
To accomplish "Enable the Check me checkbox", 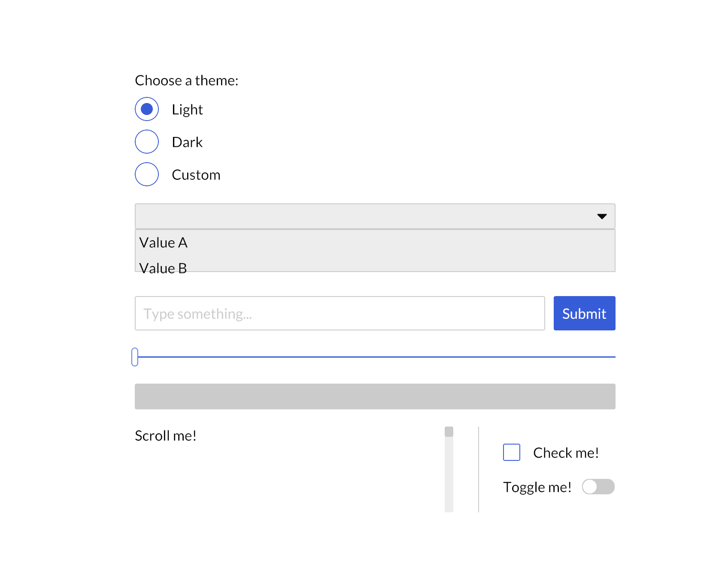I will coord(511,452).
